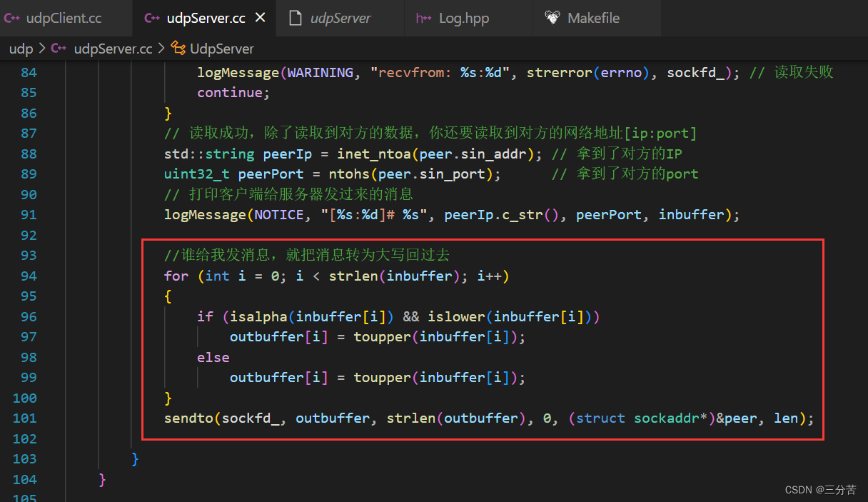Click the C++ icon in the breadcrumb
The width and height of the screenshot is (868, 502).
pyautogui.click(x=59, y=49)
